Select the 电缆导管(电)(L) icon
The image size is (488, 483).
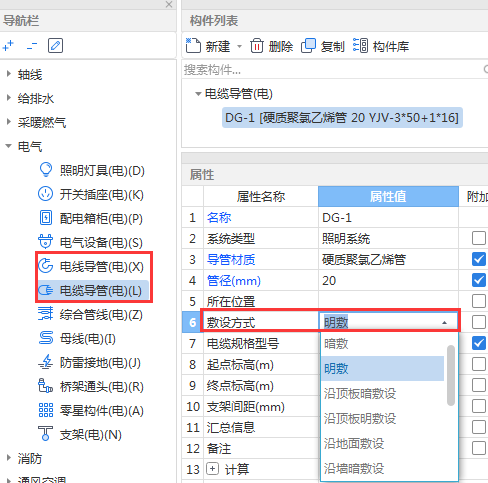(x=45, y=290)
